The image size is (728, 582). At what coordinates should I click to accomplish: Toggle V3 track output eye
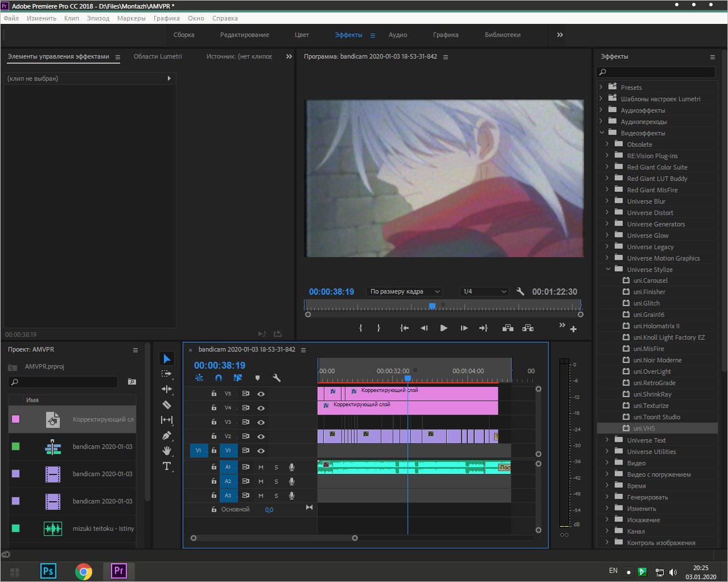(x=261, y=422)
